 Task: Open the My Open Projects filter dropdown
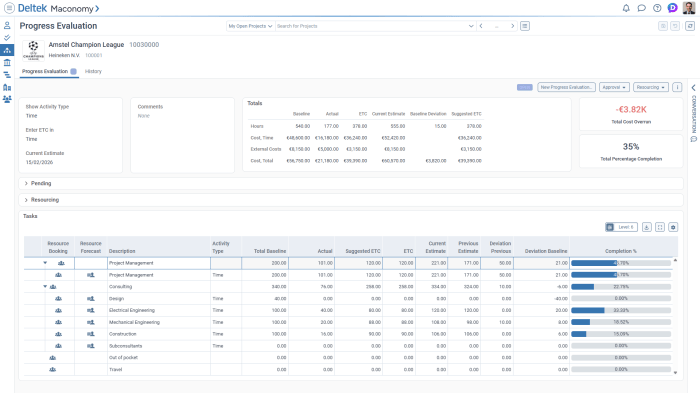250,26
